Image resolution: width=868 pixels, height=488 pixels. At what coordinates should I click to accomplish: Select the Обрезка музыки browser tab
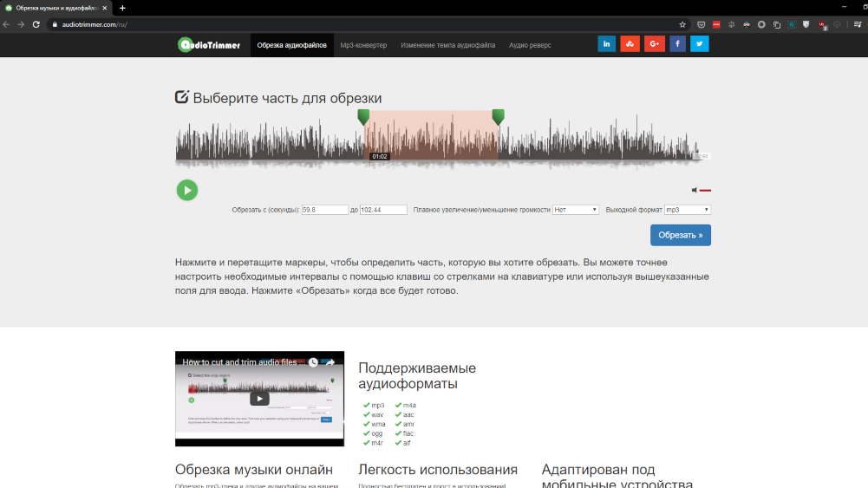click(x=55, y=8)
